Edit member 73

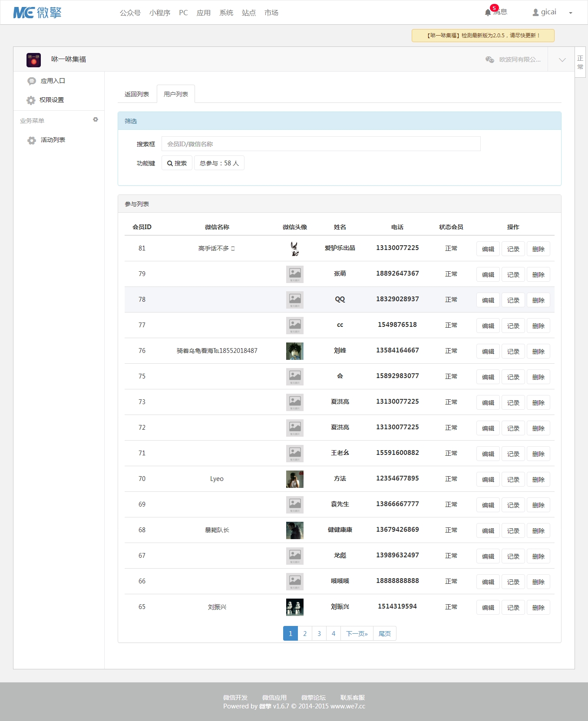coord(488,403)
